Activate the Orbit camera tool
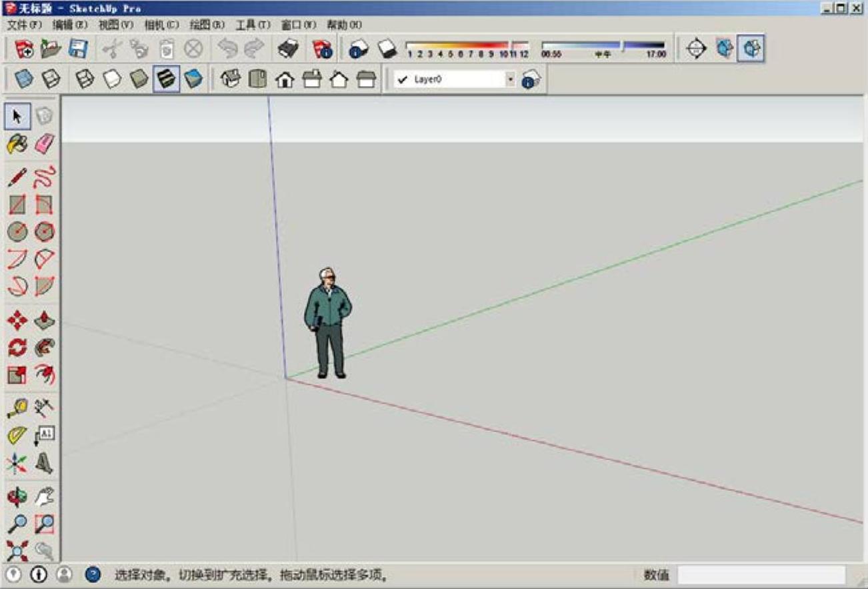This screenshot has height=589, width=868. pyautogui.click(x=17, y=497)
